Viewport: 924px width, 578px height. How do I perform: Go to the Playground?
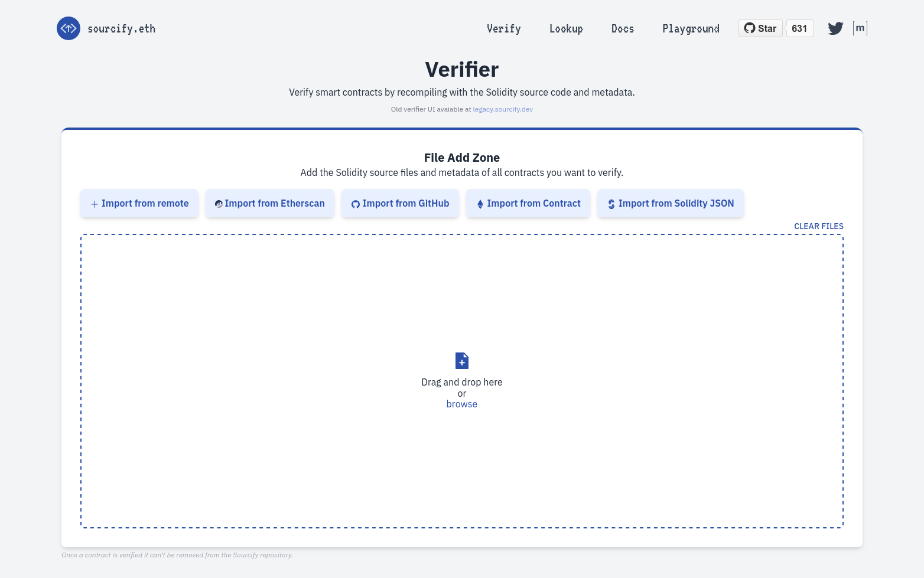click(691, 28)
